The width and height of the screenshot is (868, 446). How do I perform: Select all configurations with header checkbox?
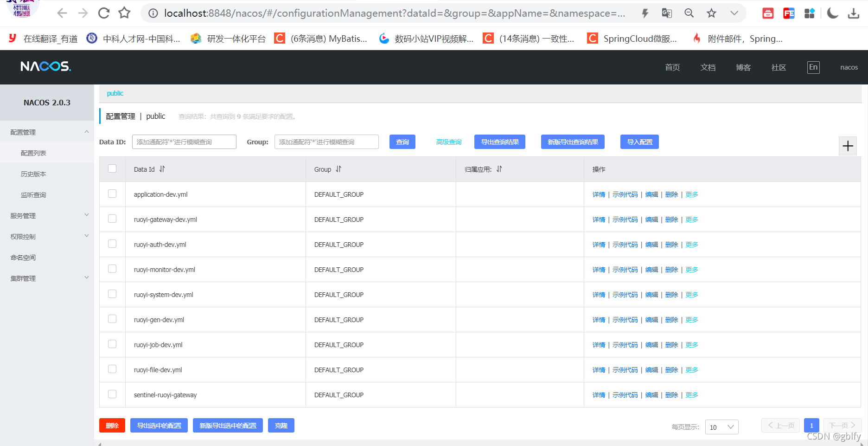(x=112, y=168)
